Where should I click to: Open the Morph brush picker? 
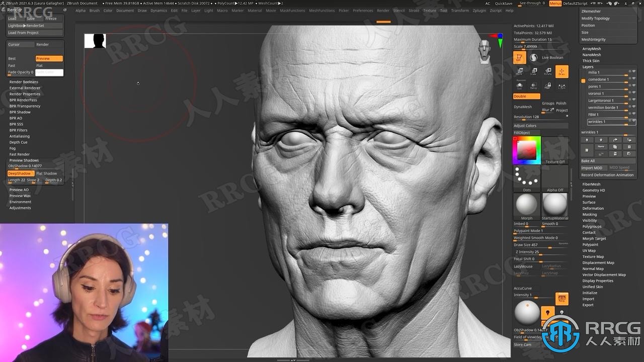pos(527,207)
